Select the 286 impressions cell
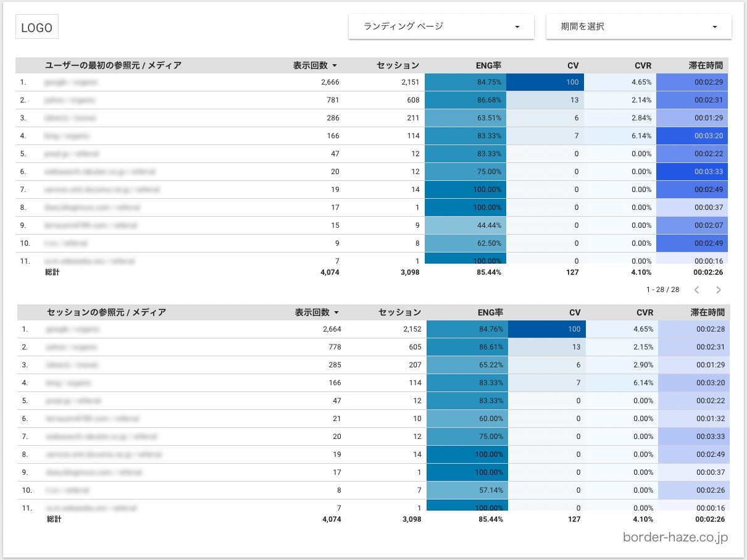The width and height of the screenshot is (747, 560). click(x=333, y=118)
